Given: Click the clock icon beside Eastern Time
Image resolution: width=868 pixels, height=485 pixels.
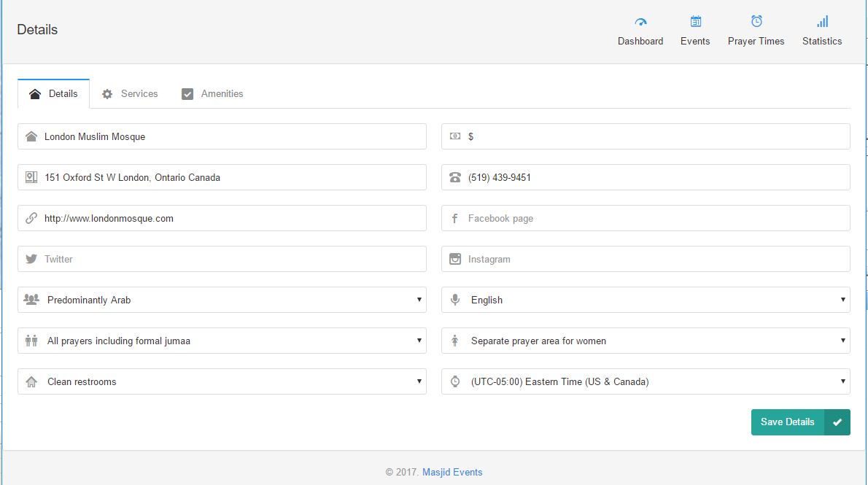Looking at the screenshot, I should (455, 381).
